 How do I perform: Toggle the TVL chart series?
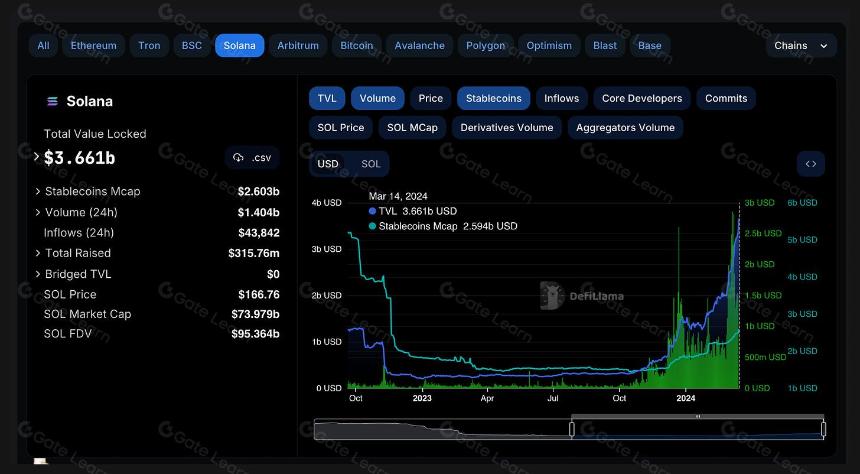click(327, 98)
